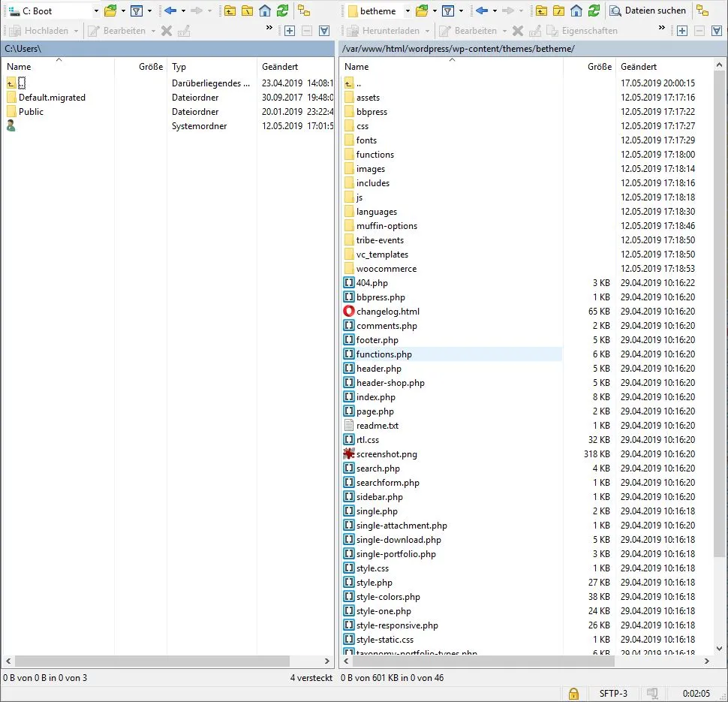Viewport: 728px width, 702px height.
Task: Unselect files minus icon in remote panel
Action: tap(699, 31)
